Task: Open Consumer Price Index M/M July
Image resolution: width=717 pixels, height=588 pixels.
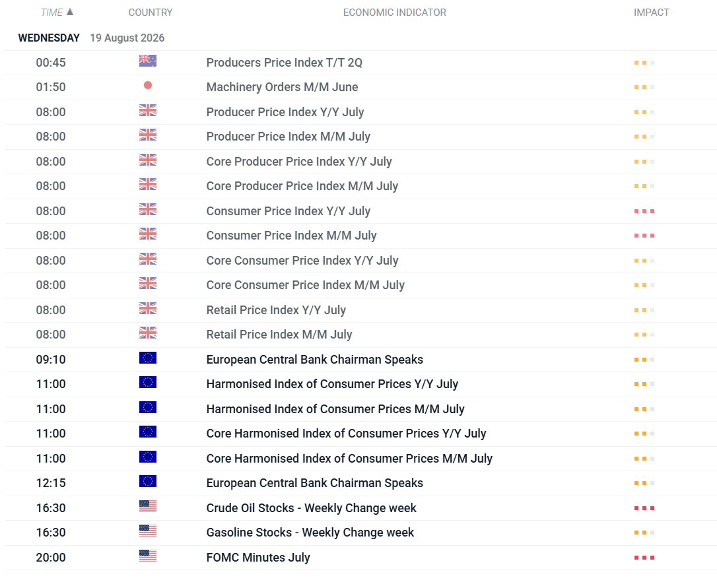Action: click(x=291, y=236)
